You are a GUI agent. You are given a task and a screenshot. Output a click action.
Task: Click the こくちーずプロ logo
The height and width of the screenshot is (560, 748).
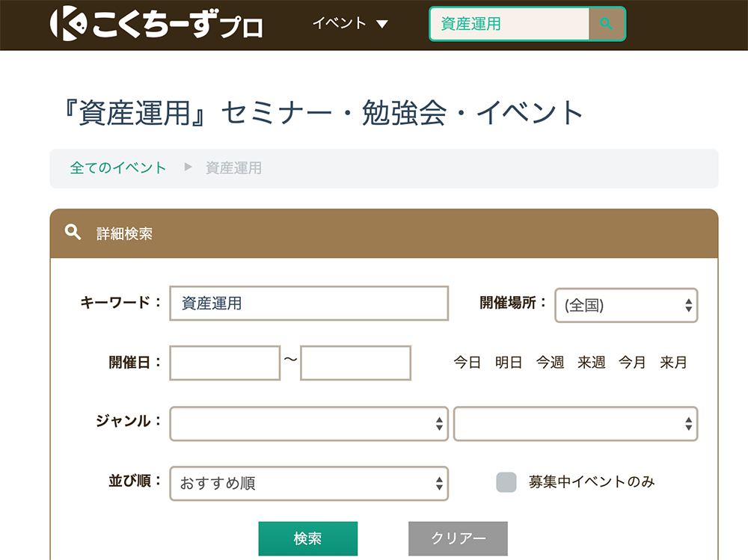tap(156, 23)
